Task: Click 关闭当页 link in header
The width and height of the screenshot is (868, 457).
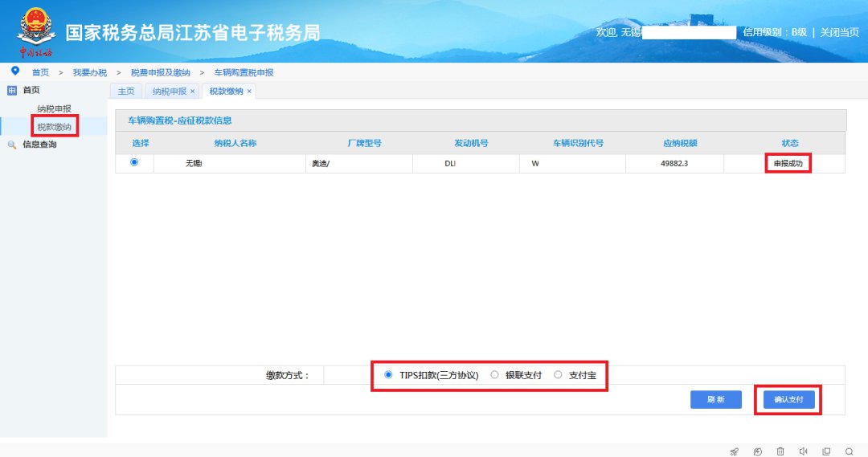Action: [x=840, y=32]
